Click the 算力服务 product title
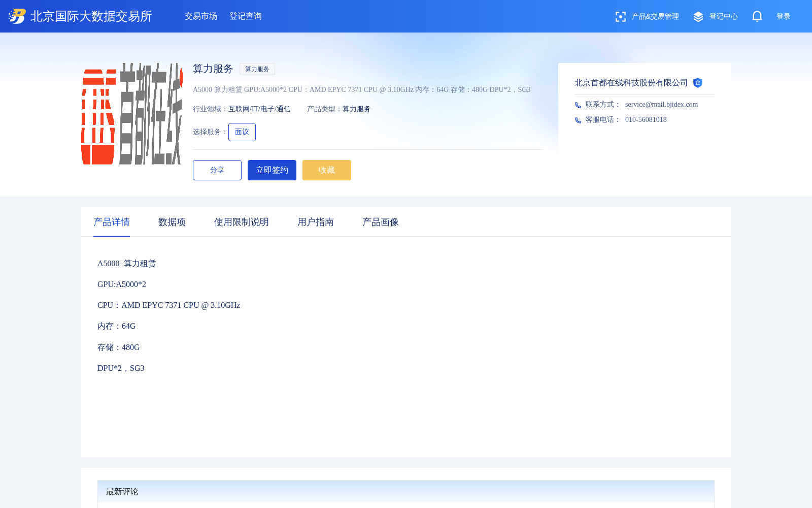The width and height of the screenshot is (812, 508). 213,69
